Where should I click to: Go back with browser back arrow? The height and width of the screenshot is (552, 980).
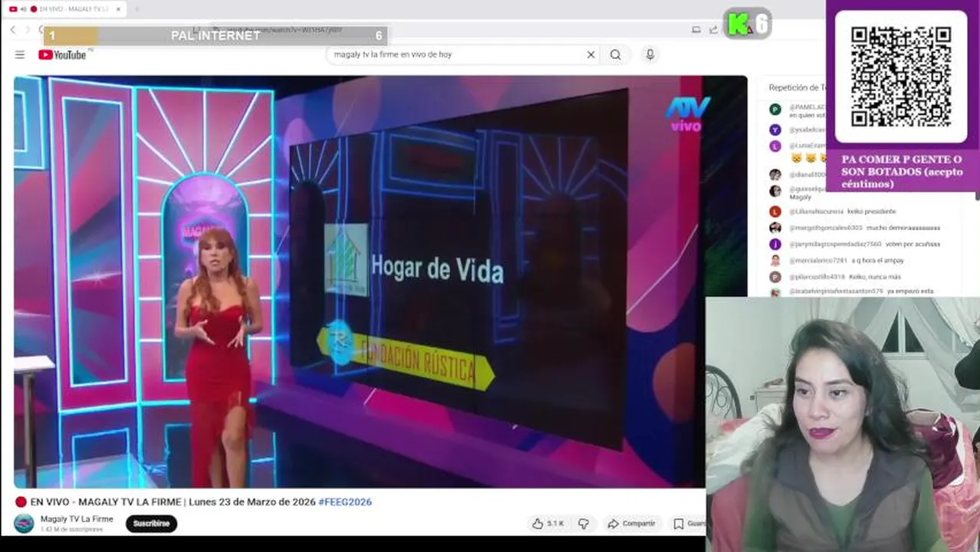pos(13,30)
